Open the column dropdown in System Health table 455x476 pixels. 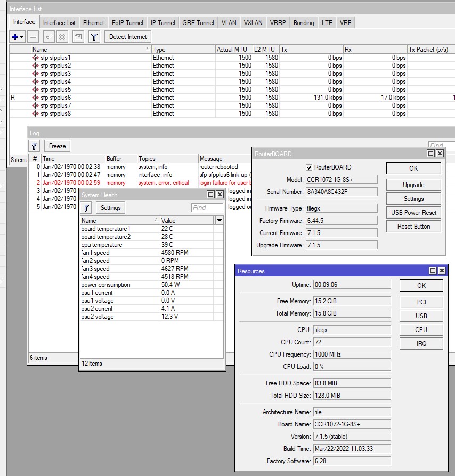219,220
